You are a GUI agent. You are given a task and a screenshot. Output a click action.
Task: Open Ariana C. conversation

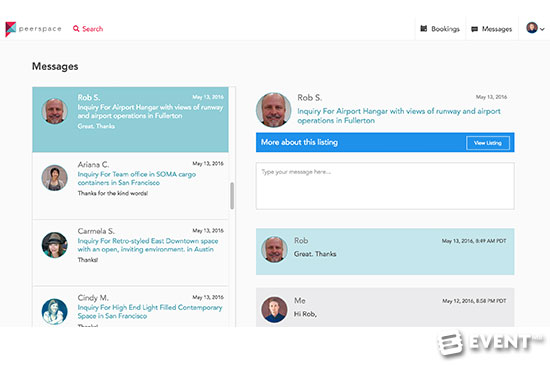point(130,186)
